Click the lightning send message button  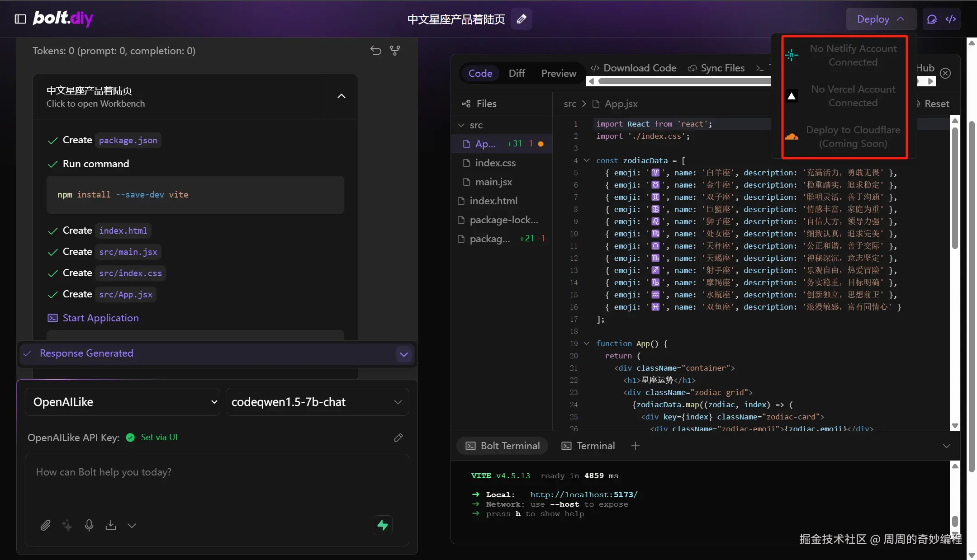coord(383,525)
